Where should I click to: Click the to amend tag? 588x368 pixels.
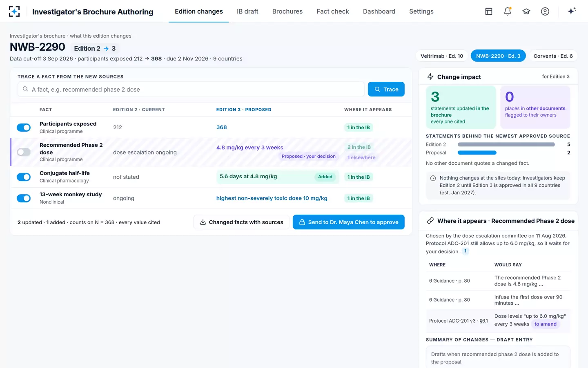click(546, 324)
